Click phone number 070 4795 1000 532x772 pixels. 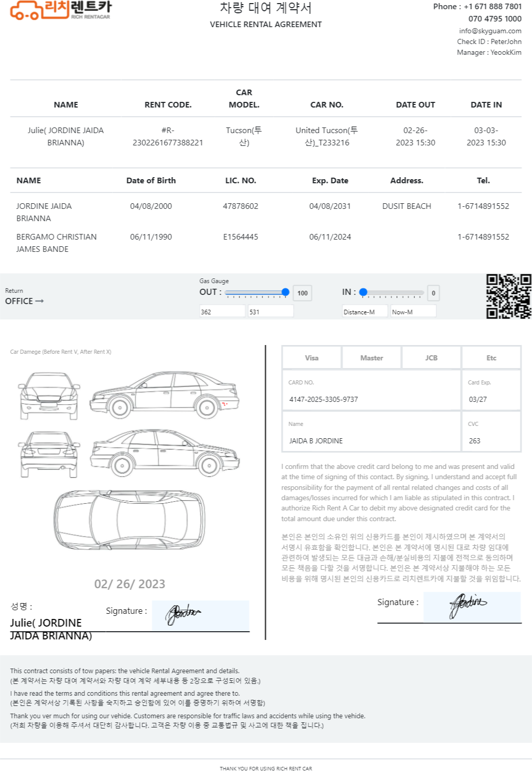coord(495,19)
